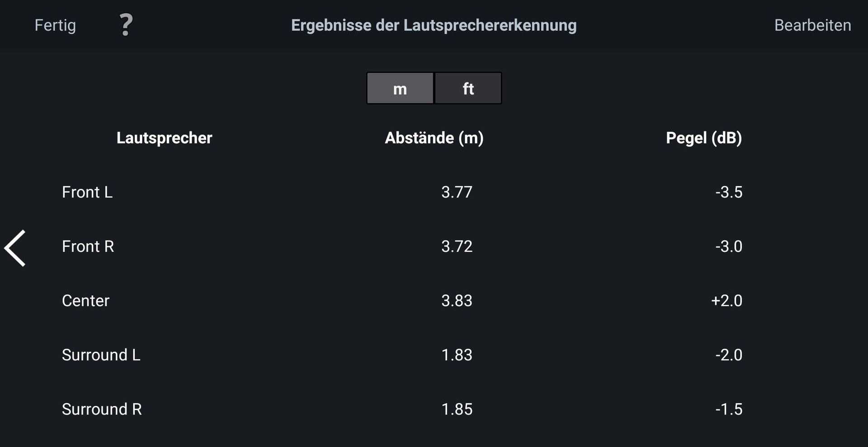Select the Surround L speaker row
The height and width of the screenshot is (447, 868).
[101, 355]
